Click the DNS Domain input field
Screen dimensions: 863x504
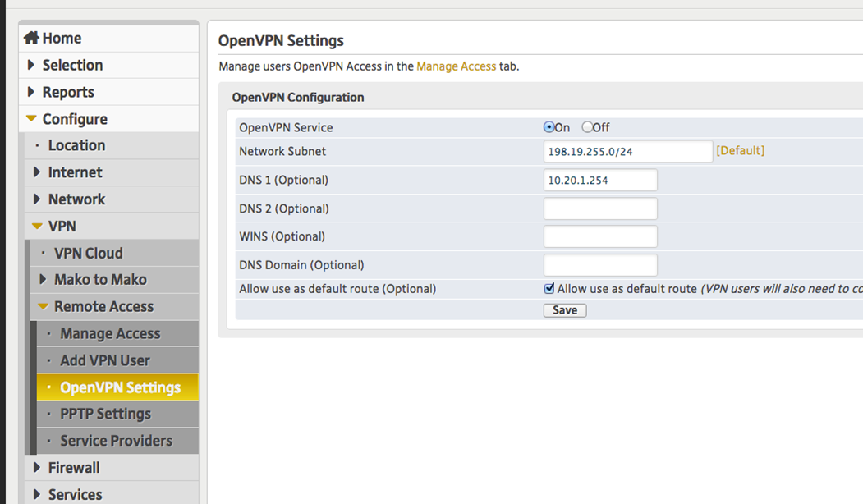click(x=600, y=265)
